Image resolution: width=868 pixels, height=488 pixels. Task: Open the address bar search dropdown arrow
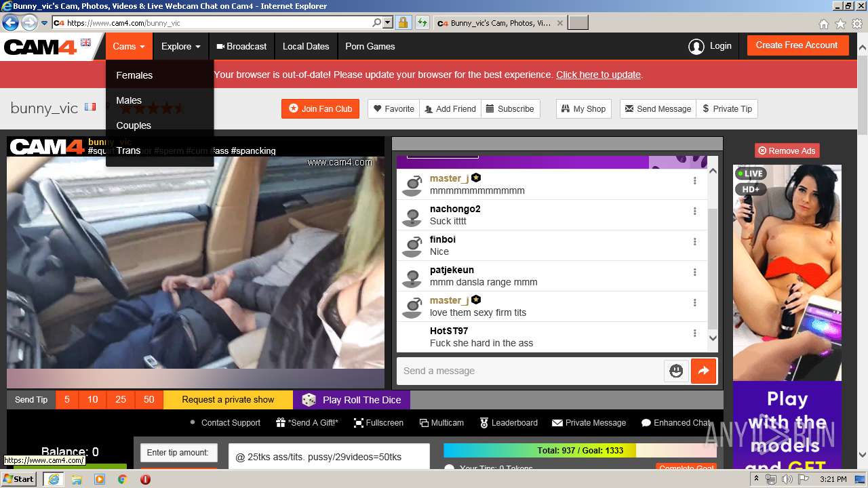(x=388, y=23)
